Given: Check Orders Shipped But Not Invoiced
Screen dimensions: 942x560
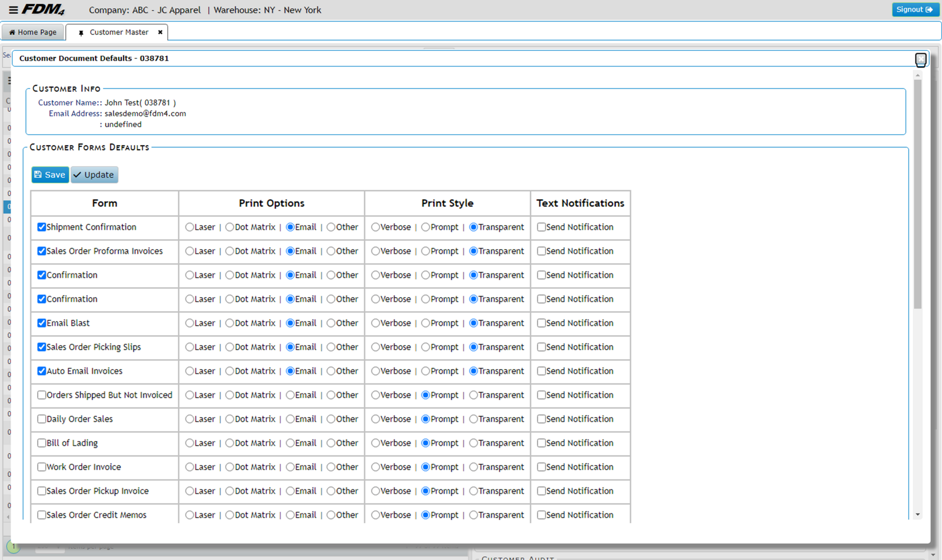Looking at the screenshot, I should click(x=42, y=395).
